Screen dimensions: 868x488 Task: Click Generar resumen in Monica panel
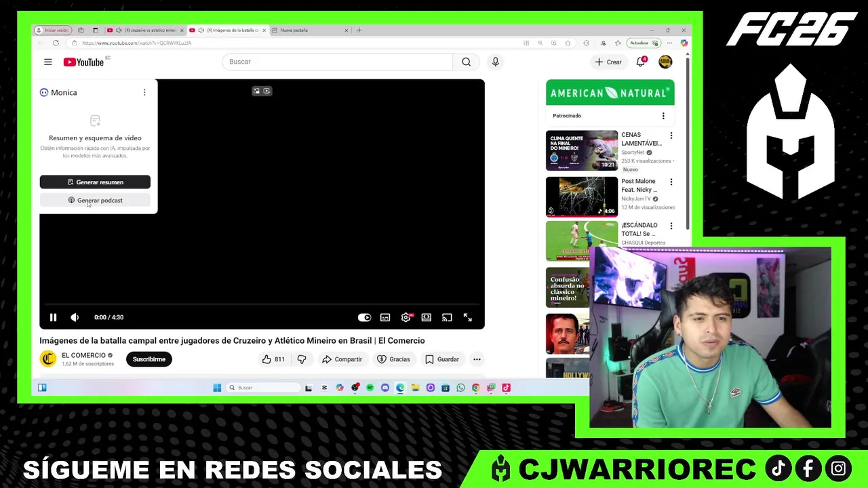[x=95, y=182]
